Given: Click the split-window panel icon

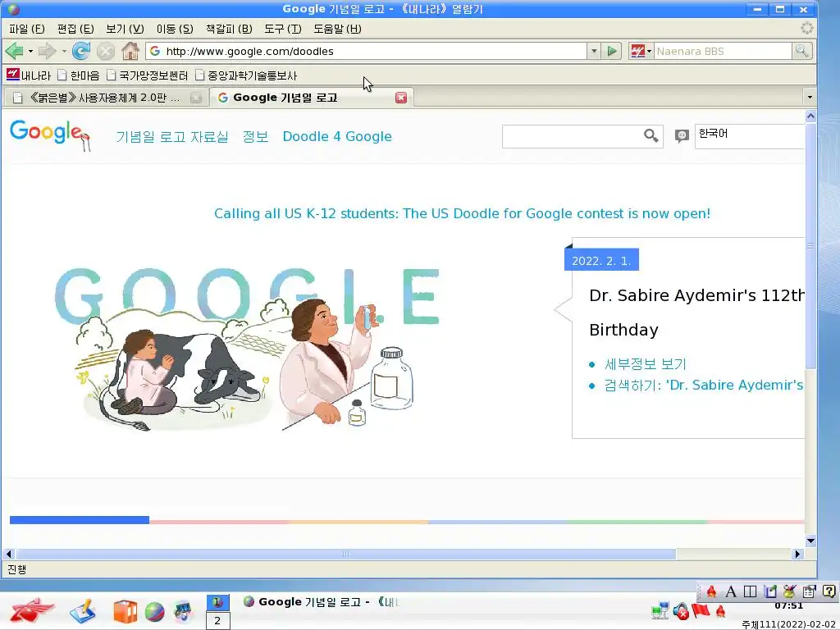Looking at the screenshot, I should click(751, 591).
